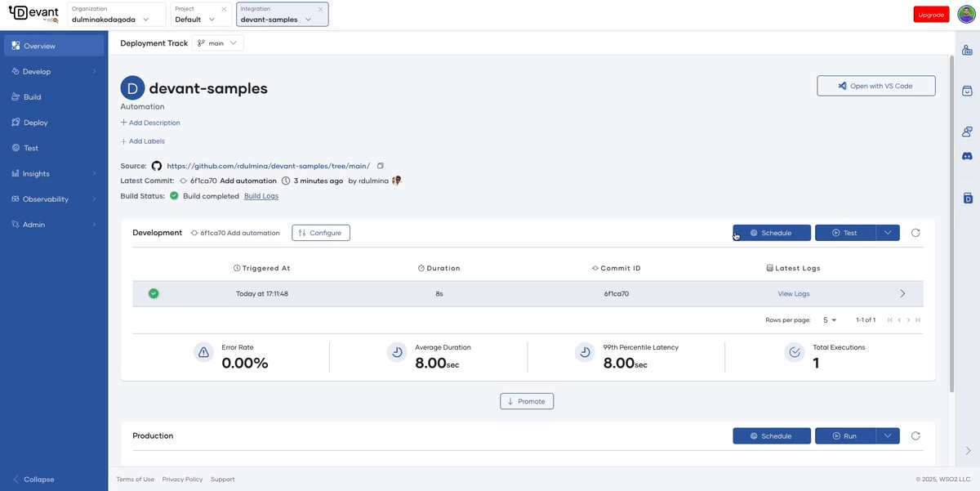The width and height of the screenshot is (980, 491).
Task: Click the red Upgrade button
Action: point(931,15)
